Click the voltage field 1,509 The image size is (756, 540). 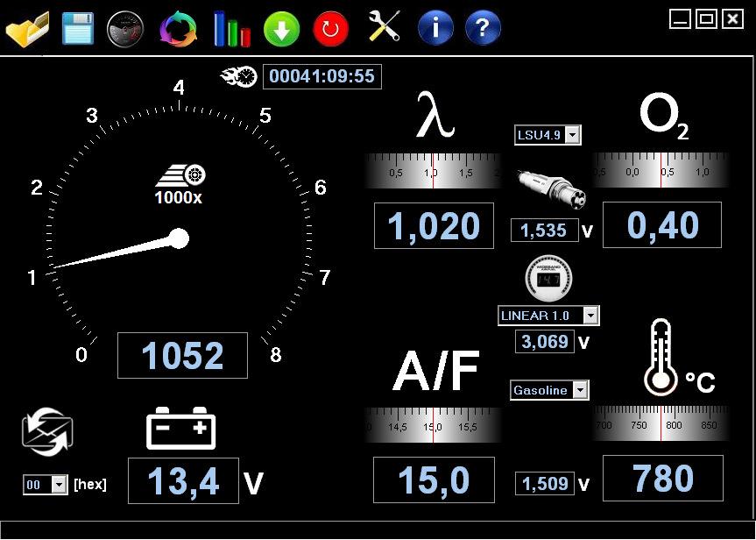point(545,484)
